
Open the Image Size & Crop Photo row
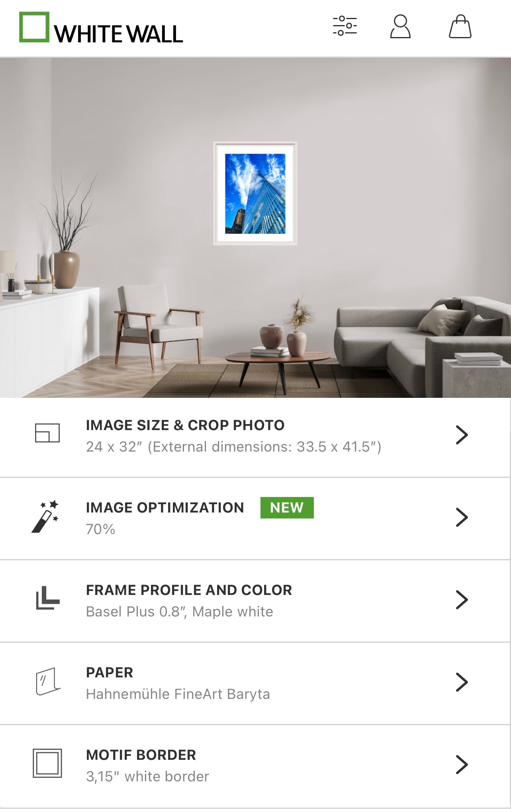pyautogui.click(x=255, y=437)
